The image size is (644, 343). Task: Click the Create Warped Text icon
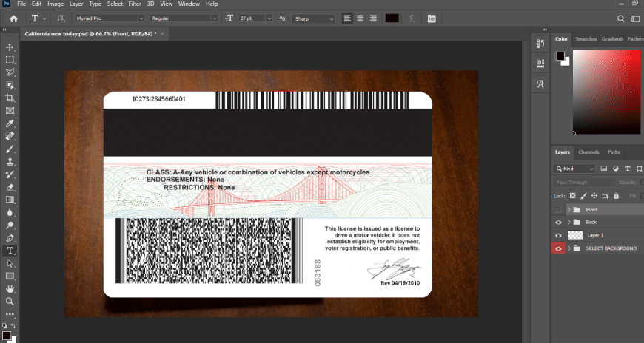pos(411,18)
